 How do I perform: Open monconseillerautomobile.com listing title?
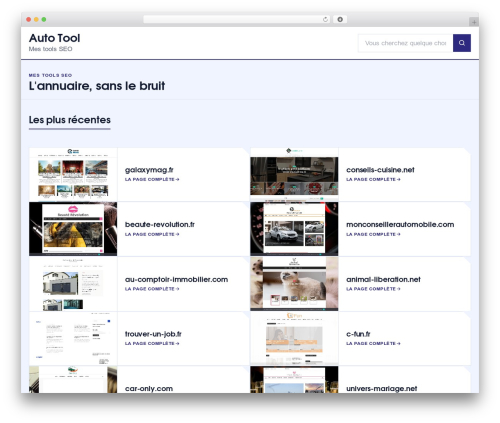coord(400,224)
